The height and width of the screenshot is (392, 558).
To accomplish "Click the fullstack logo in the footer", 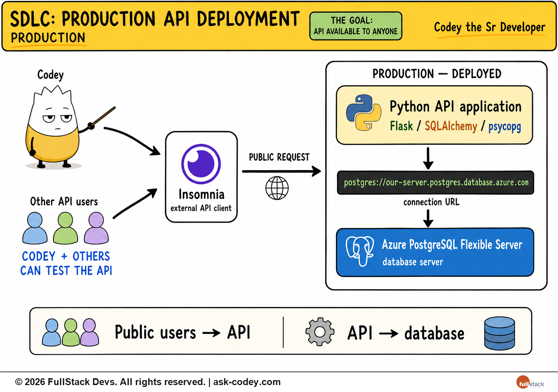I will coord(530,383).
